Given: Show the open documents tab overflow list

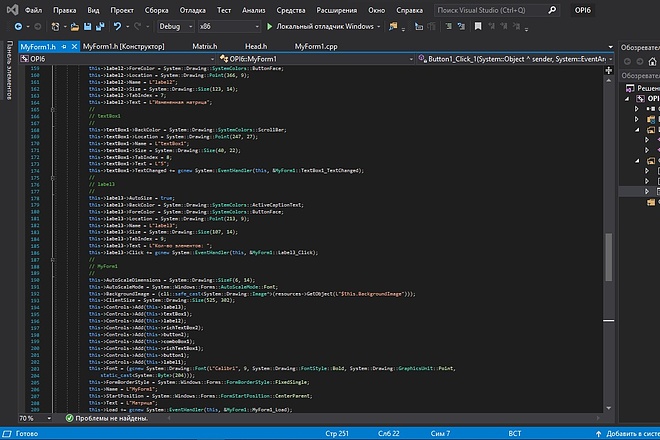Looking at the screenshot, I should (610, 47).
